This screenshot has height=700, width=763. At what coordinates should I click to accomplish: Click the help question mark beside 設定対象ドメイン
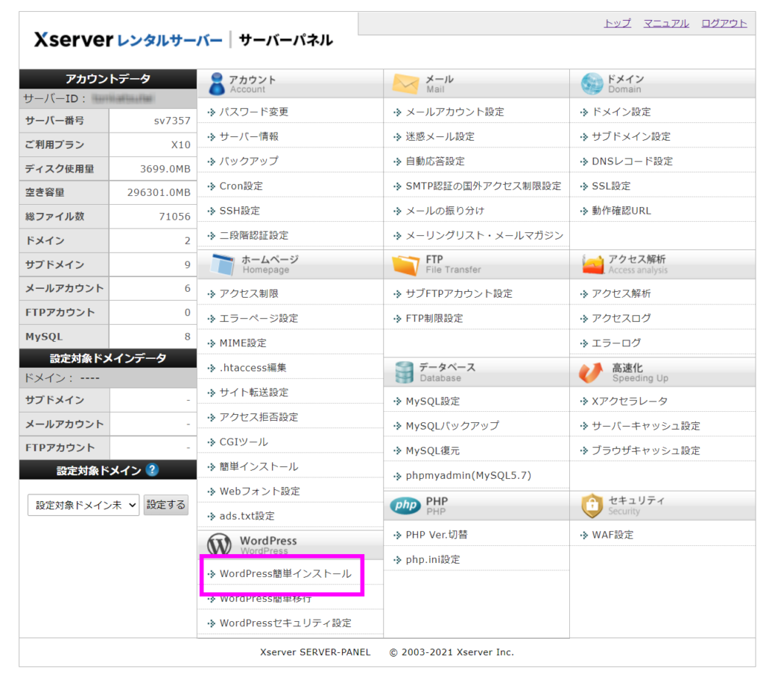pyautogui.click(x=152, y=470)
